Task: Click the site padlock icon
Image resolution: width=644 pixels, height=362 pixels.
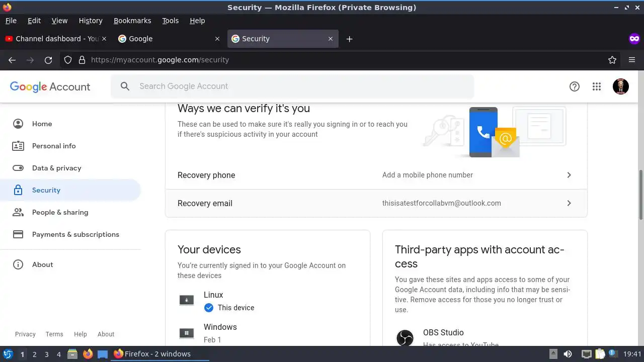Action: point(82,60)
